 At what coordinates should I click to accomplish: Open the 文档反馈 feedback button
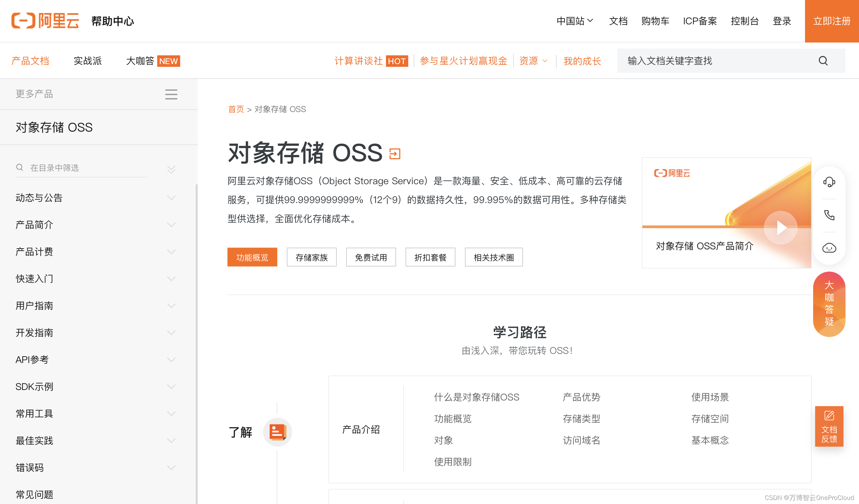[x=829, y=426]
